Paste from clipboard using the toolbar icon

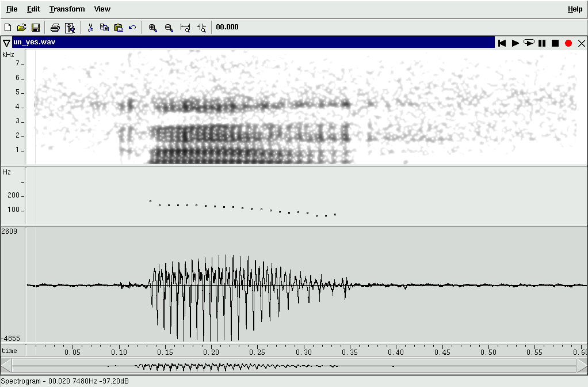[119, 28]
